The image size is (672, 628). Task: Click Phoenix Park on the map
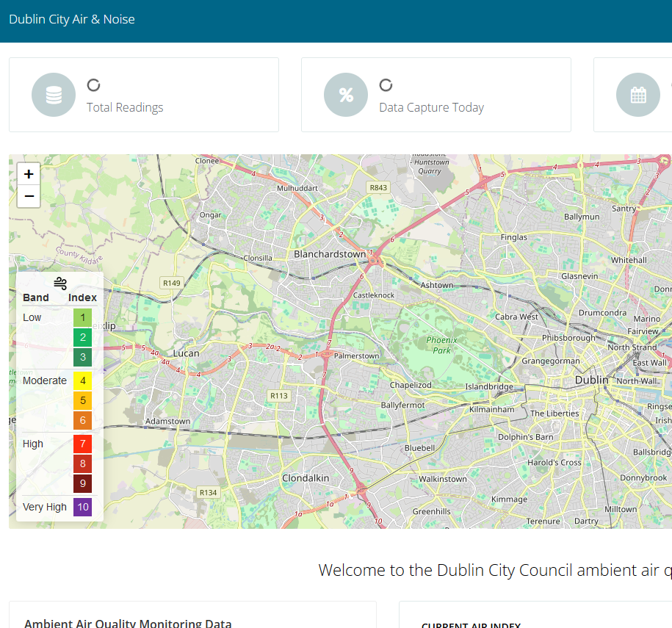click(441, 345)
